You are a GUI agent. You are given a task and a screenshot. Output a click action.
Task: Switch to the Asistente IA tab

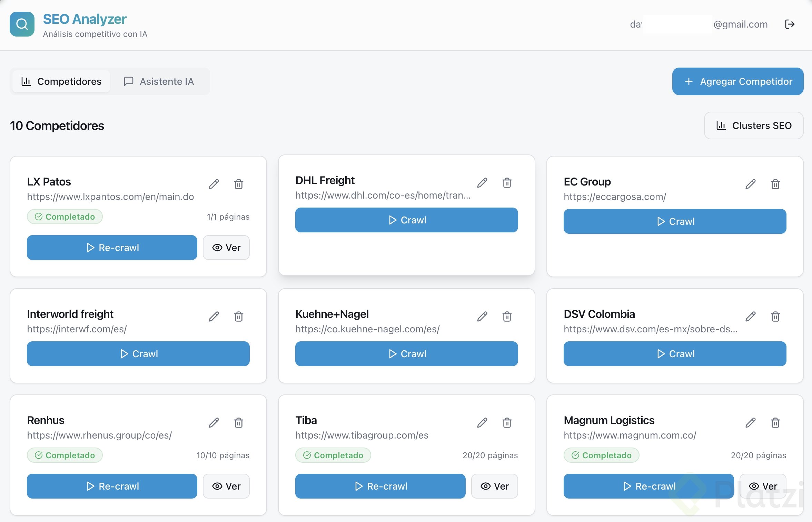tap(159, 81)
